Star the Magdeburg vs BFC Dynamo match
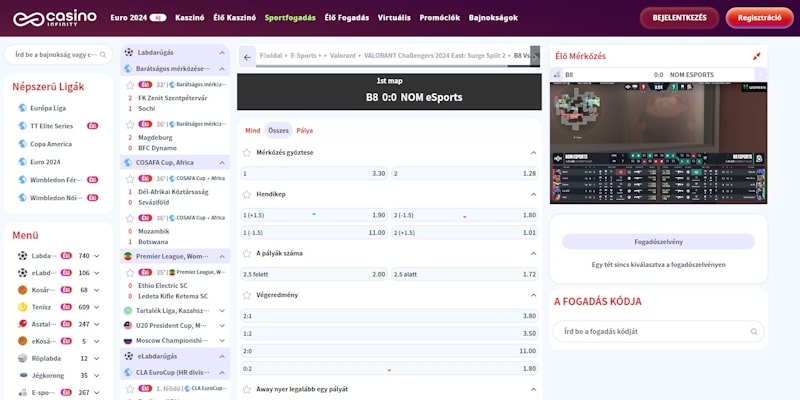800x400 pixels. click(130, 124)
